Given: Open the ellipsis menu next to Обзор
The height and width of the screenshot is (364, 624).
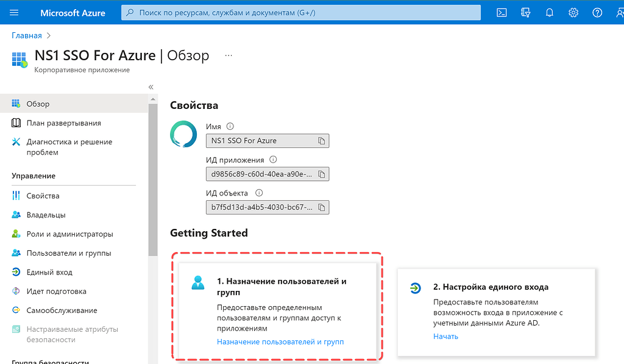Looking at the screenshot, I should point(228,56).
